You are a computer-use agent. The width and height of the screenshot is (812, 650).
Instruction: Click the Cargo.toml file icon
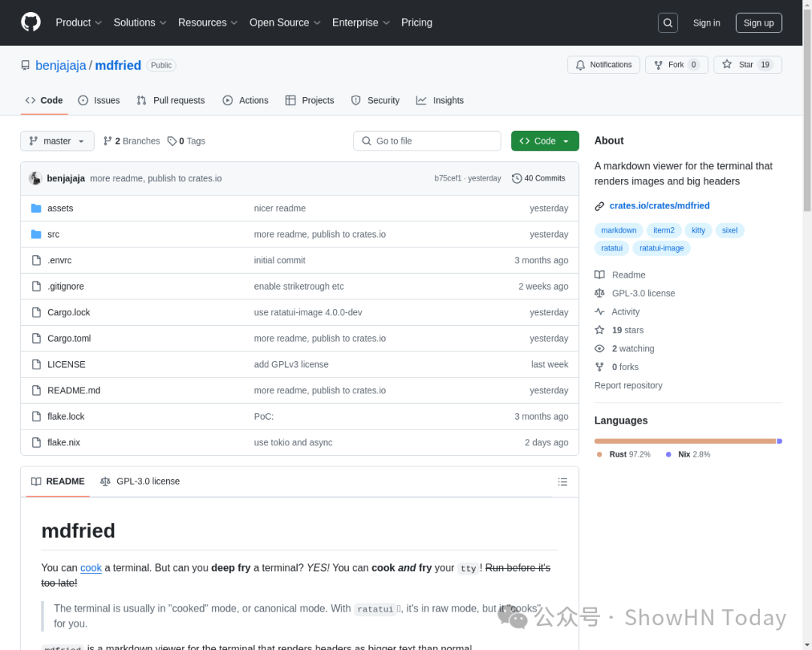(36, 339)
